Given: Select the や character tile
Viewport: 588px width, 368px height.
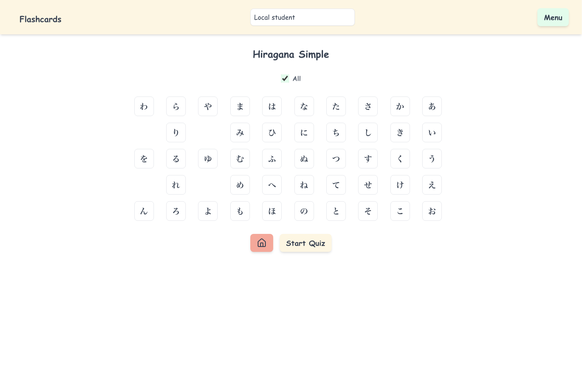Looking at the screenshot, I should [208, 106].
